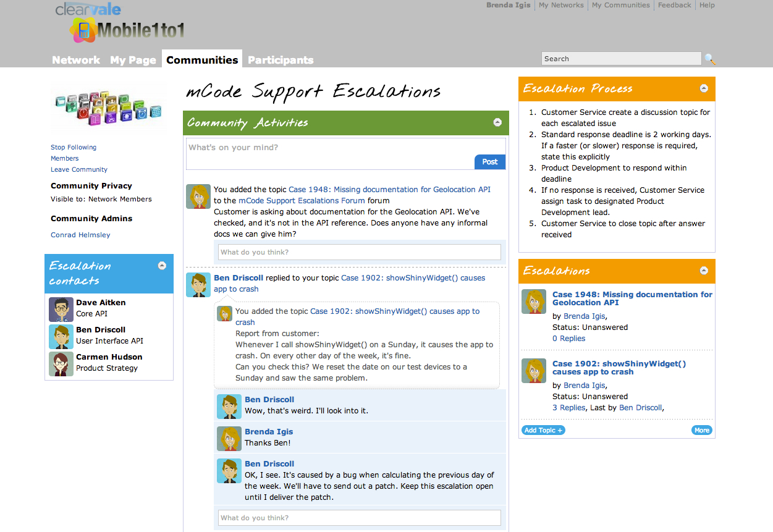This screenshot has height=532, width=773.
Task: Collapse the Community Activities panel
Action: [497, 122]
